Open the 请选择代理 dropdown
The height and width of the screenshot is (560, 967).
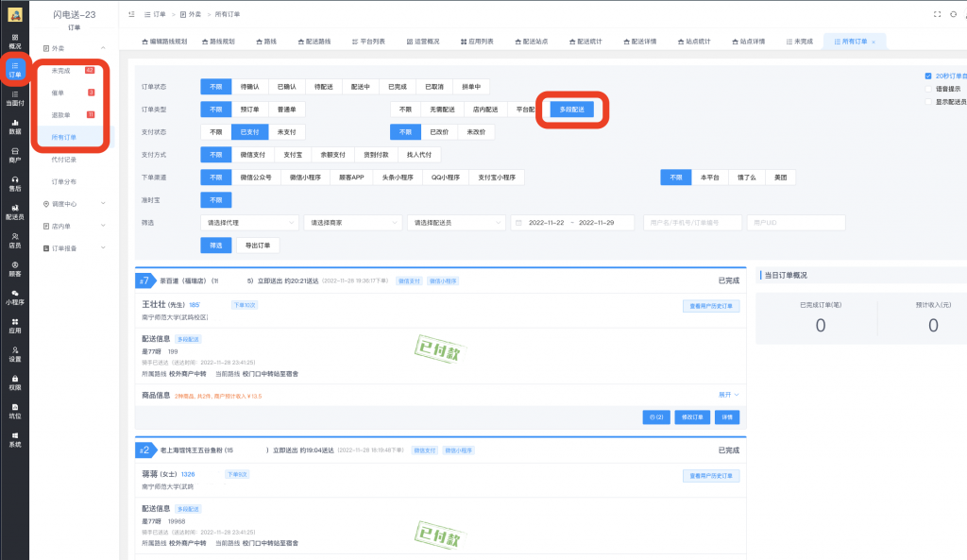(246, 223)
